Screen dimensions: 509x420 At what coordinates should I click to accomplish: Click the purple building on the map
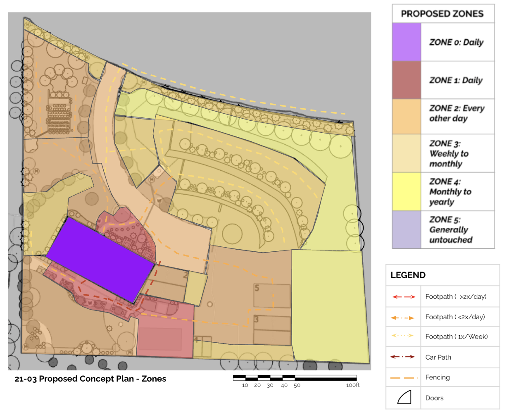(100, 259)
